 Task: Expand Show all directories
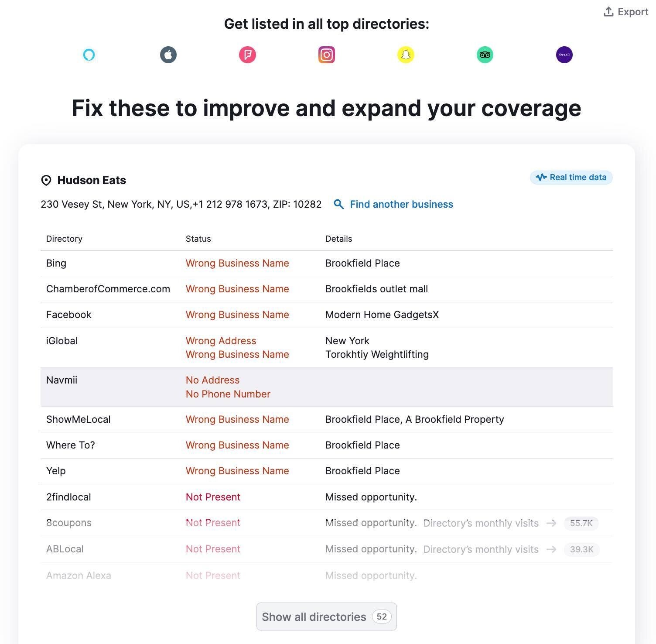click(326, 617)
